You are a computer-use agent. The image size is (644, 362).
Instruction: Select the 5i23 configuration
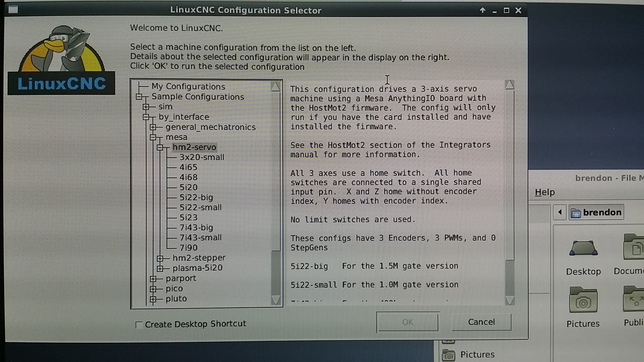188,217
